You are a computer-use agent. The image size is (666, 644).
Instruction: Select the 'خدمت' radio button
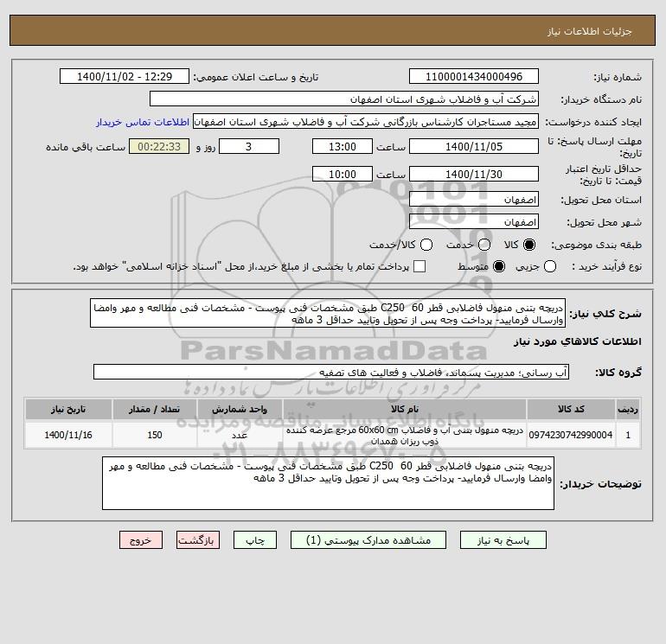pos(484,245)
